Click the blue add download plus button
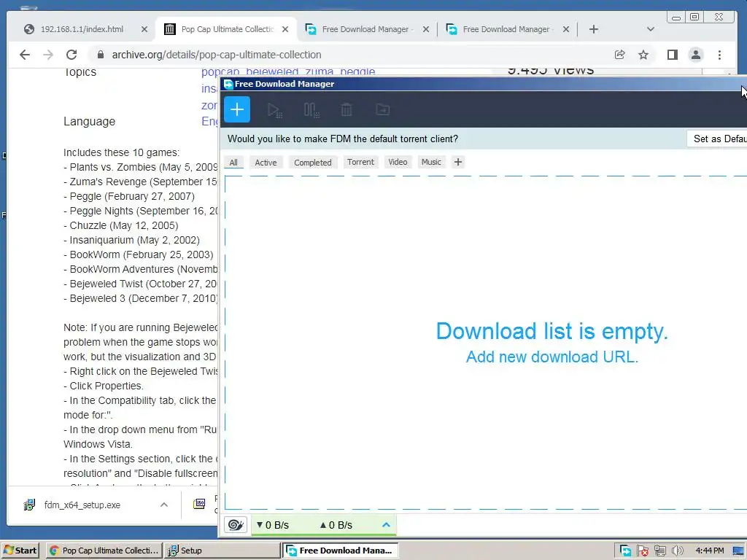The height and width of the screenshot is (560, 747). [237, 109]
